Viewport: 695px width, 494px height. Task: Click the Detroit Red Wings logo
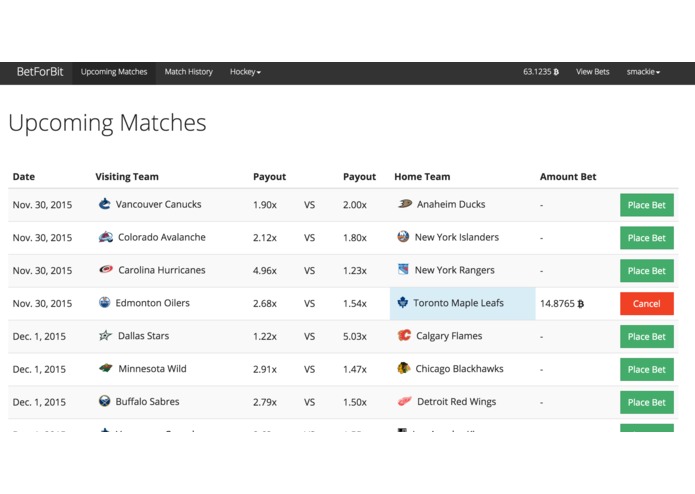point(405,401)
